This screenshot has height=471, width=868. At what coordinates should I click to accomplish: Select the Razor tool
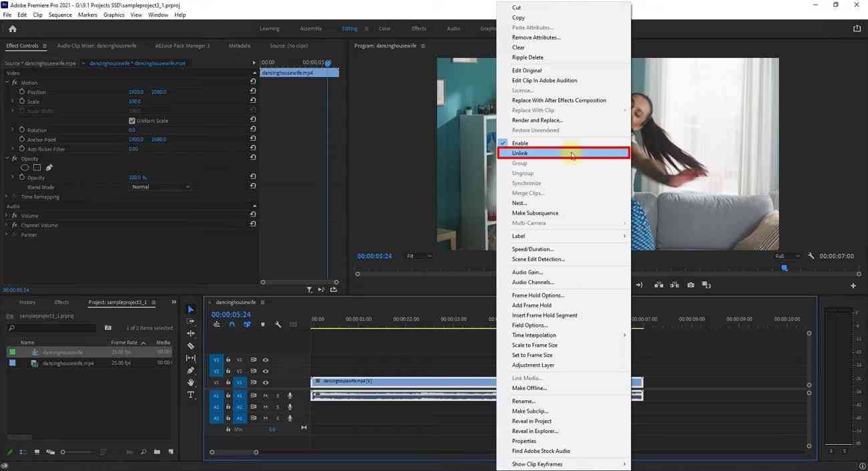click(191, 346)
